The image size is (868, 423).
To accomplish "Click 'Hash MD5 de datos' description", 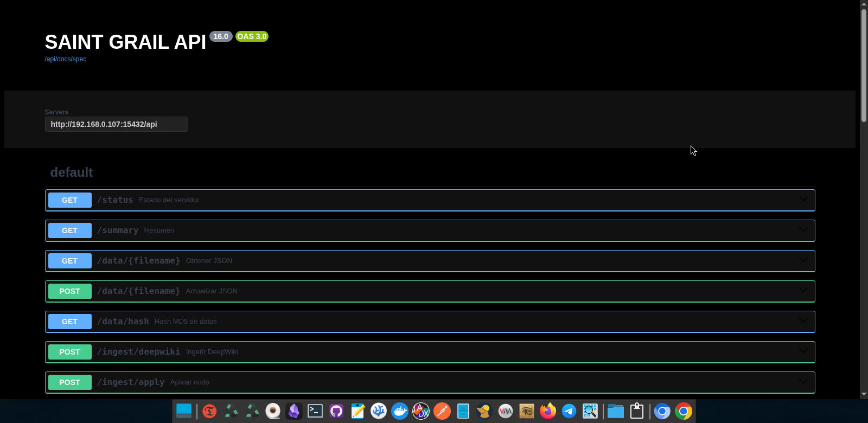I will 186,322.
